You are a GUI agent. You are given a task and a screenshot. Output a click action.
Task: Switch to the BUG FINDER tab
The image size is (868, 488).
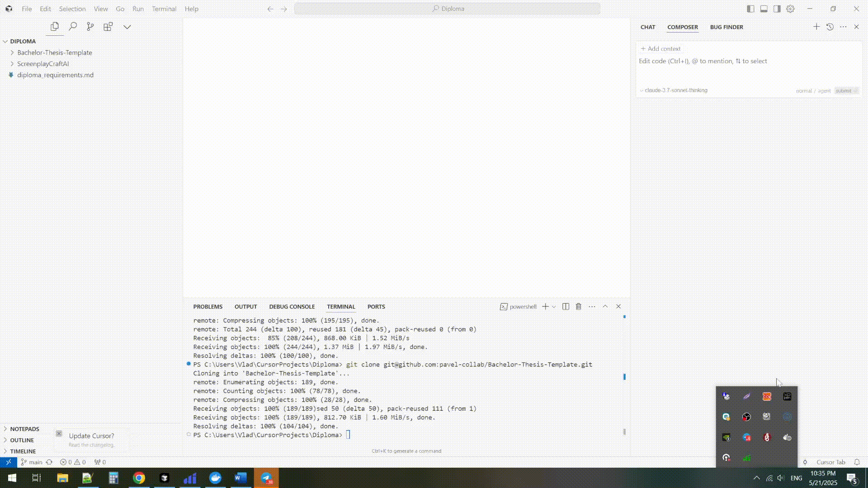726,27
